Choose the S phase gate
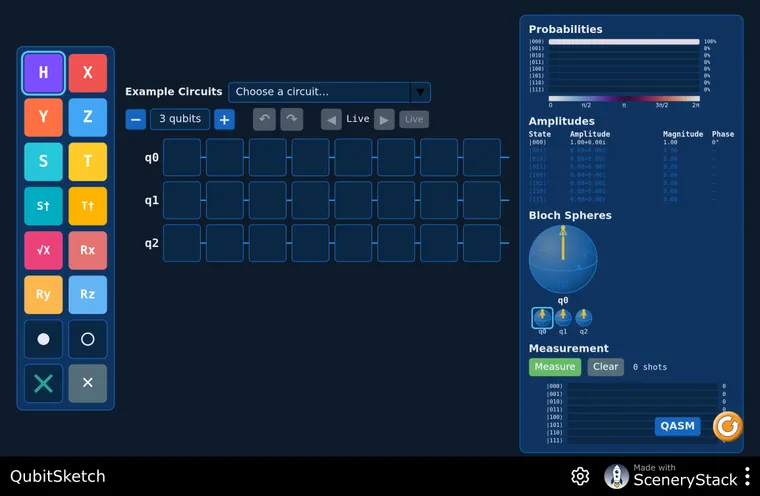This screenshot has width=760, height=496. tap(43, 161)
